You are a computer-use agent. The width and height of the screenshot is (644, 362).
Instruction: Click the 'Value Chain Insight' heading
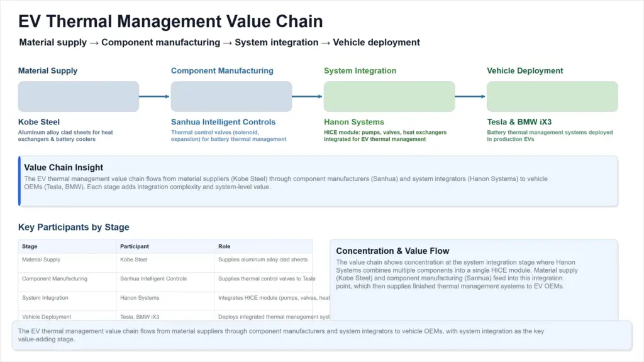click(64, 167)
